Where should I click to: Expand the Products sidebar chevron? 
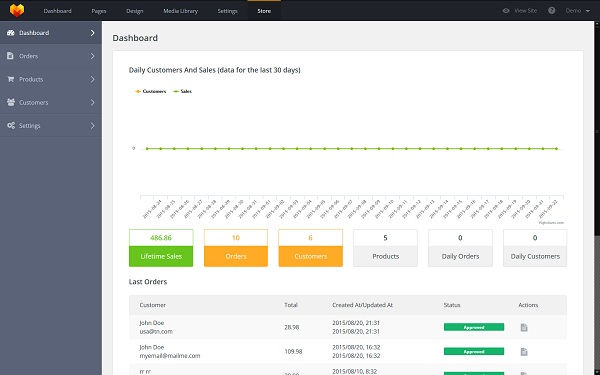coord(93,79)
